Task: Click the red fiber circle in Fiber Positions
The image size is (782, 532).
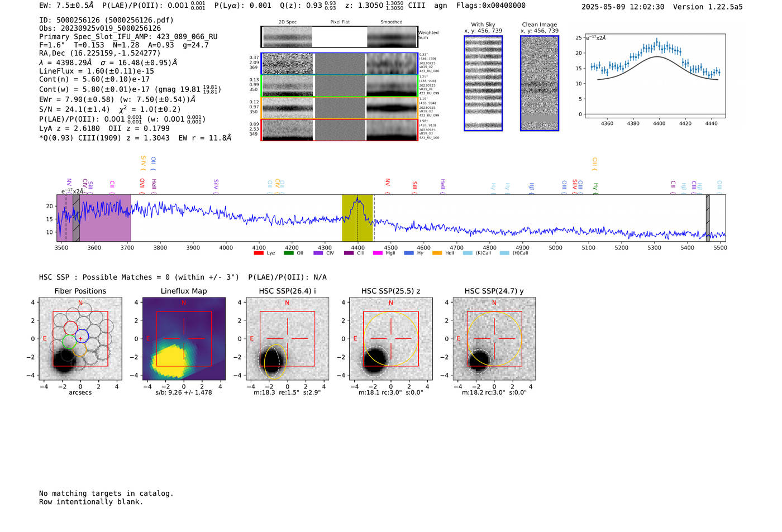Action: (71, 328)
